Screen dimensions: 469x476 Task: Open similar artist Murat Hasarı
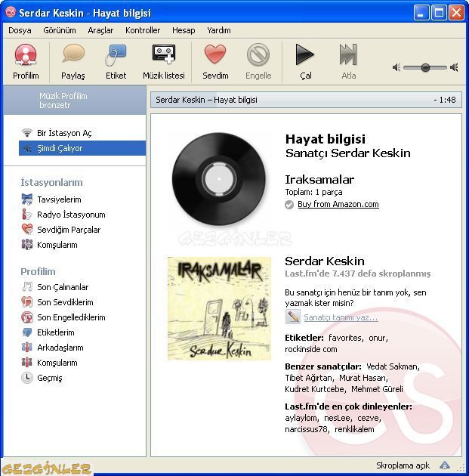363,378
